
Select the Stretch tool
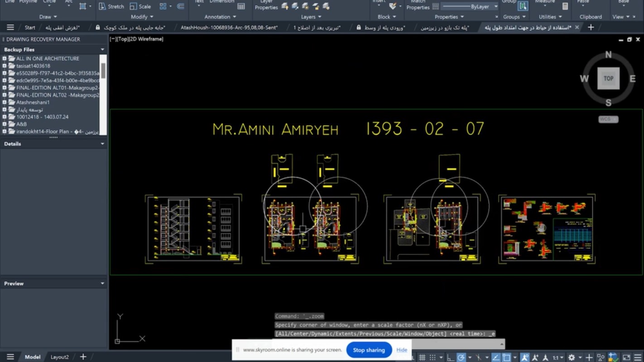(111, 6)
